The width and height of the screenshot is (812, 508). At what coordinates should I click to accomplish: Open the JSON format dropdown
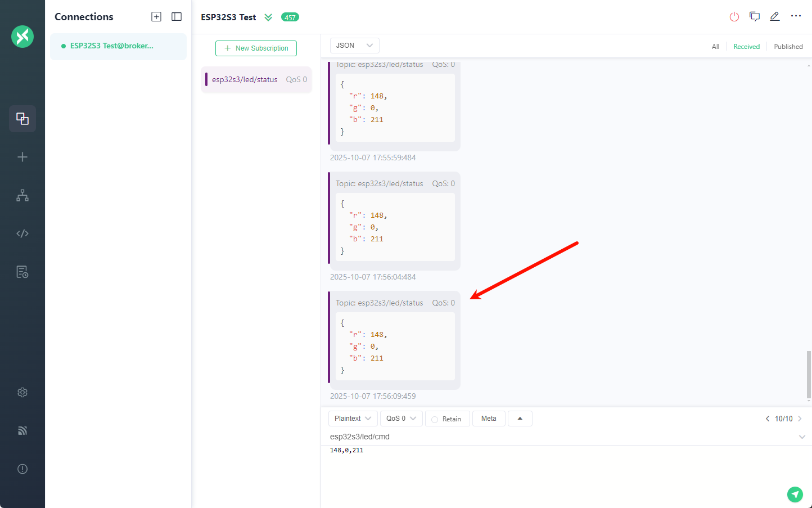(x=354, y=46)
